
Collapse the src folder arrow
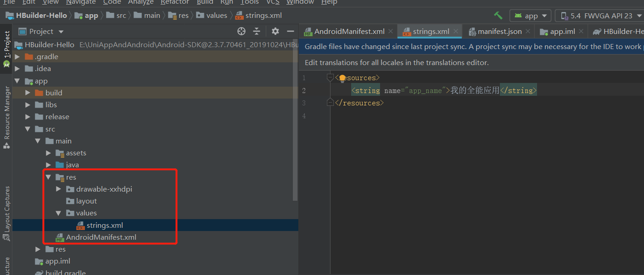tap(28, 129)
